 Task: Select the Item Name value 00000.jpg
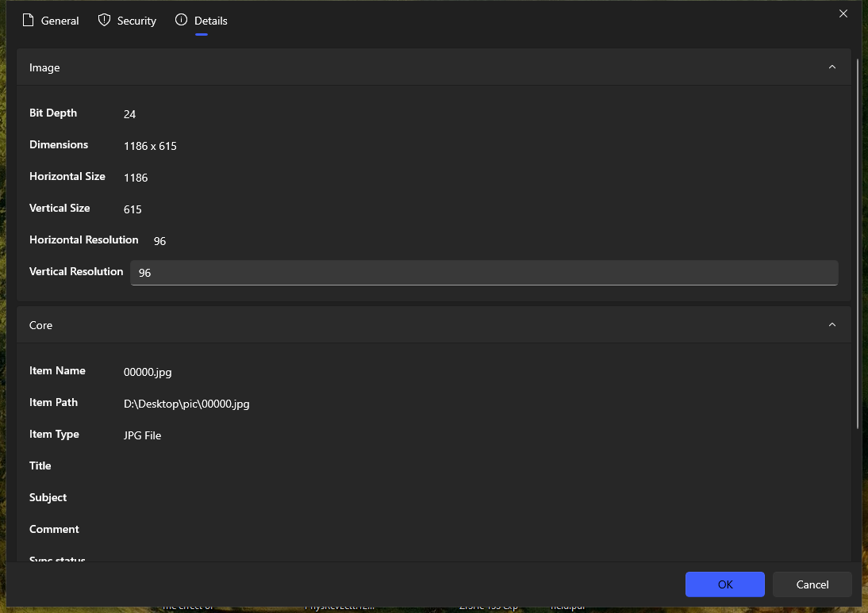148,372
